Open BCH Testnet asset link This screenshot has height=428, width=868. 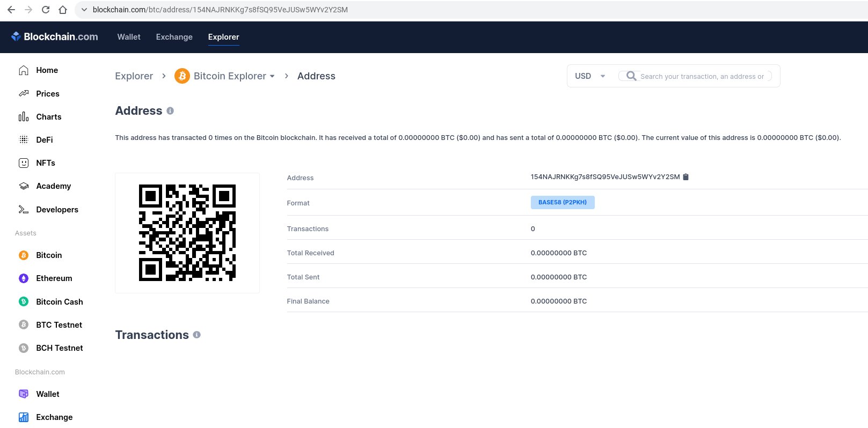click(59, 348)
